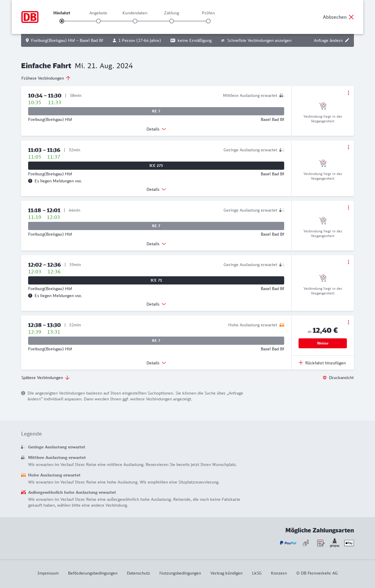Click the pencil icon next to Anfrage ändern

pos(347,40)
